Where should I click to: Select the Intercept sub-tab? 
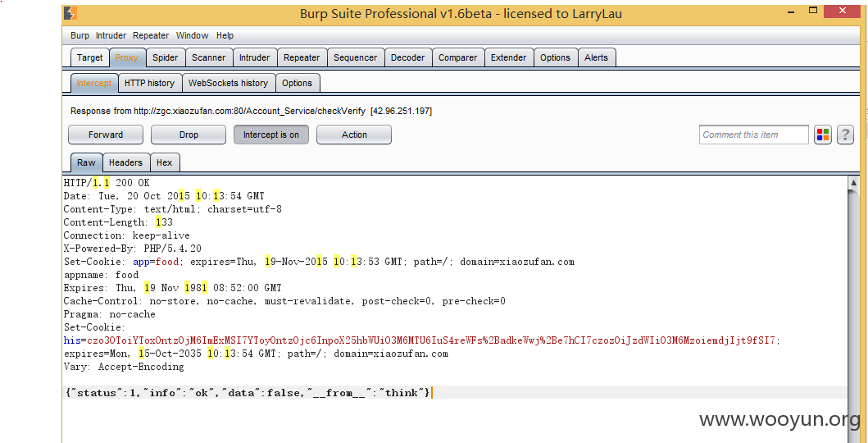click(94, 83)
